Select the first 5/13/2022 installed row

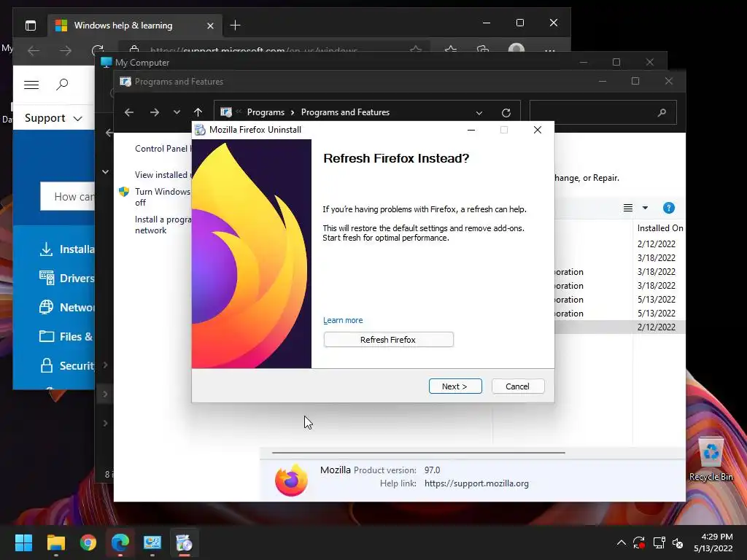click(x=619, y=300)
